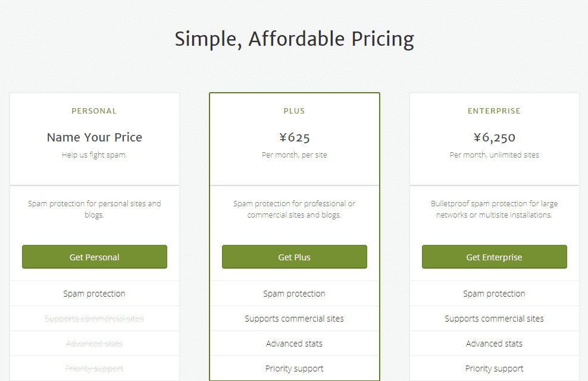The image size is (588, 381).
Task: Select the ENTERPRISE plan title
Action: pyautogui.click(x=494, y=111)
